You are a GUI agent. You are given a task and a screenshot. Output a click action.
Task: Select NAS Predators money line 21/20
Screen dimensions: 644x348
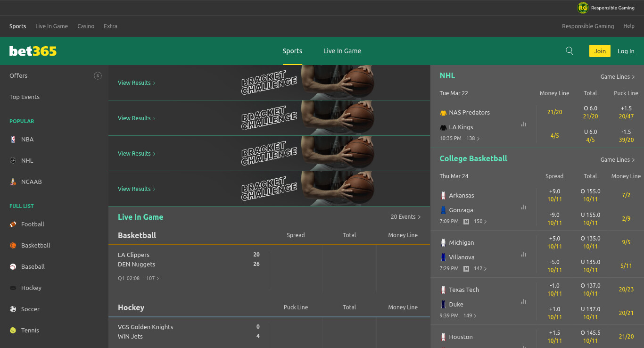coord(554,112)
